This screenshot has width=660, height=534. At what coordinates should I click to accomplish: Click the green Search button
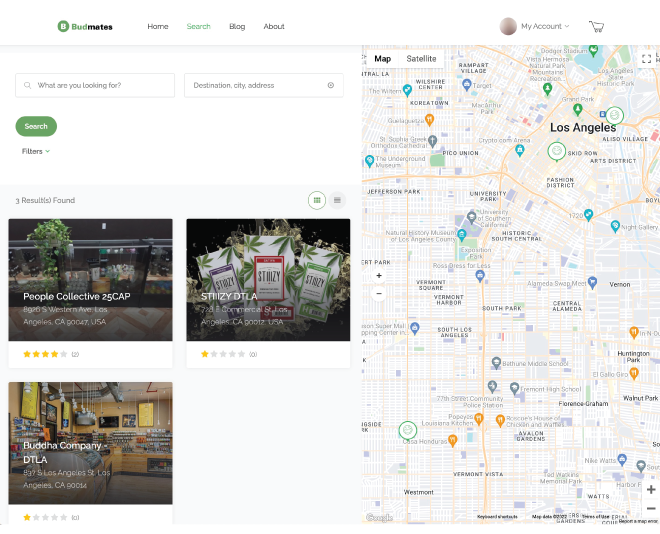point(36,126)
